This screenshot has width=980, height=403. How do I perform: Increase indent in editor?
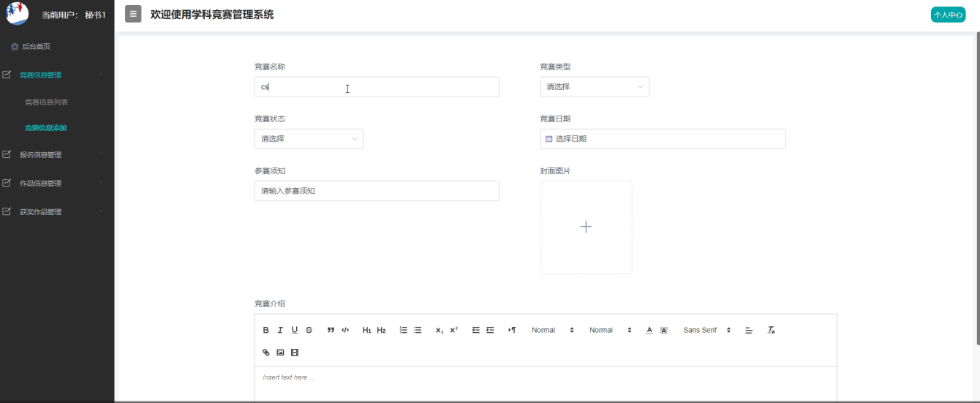coord(490,331)
